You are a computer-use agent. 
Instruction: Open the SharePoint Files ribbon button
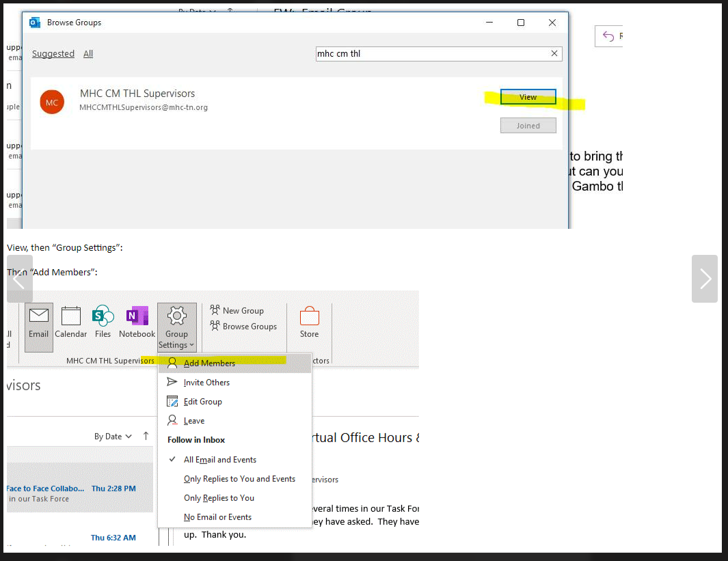click(x=103, y=323)
